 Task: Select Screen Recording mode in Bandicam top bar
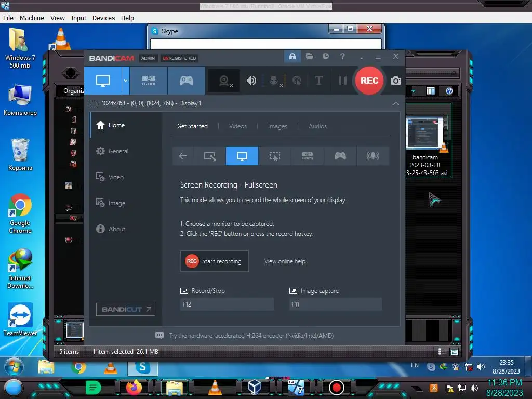pyautogui.click(x=103, y=81)
